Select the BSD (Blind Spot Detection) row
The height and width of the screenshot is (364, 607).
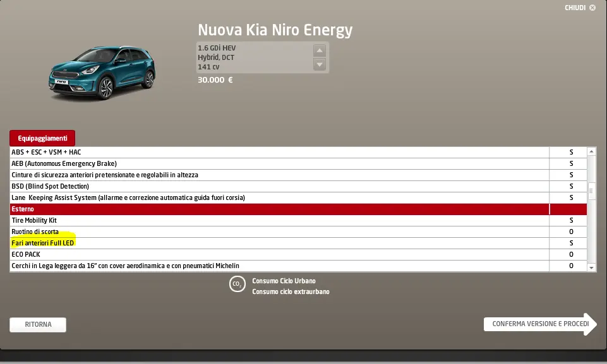(x=298, y=186)
